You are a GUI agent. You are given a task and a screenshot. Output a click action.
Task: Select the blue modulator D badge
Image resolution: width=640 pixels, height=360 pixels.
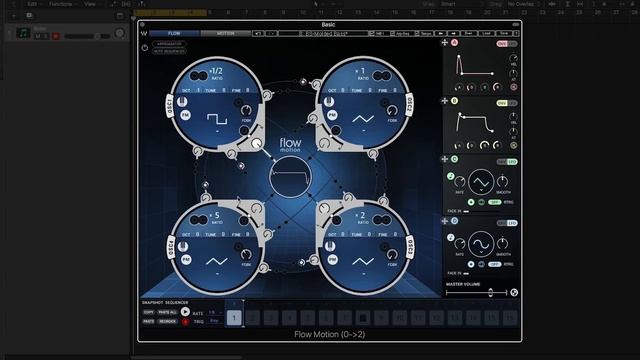(x=454, y=221)
